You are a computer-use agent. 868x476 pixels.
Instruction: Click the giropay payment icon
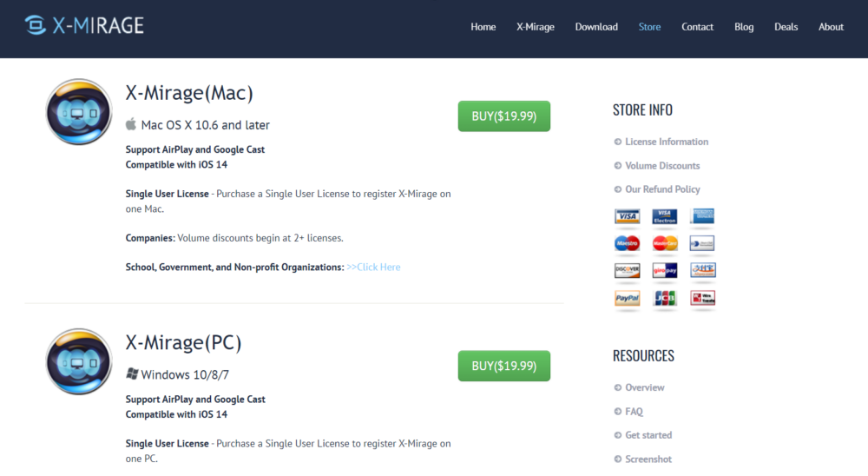pos(665,270)
